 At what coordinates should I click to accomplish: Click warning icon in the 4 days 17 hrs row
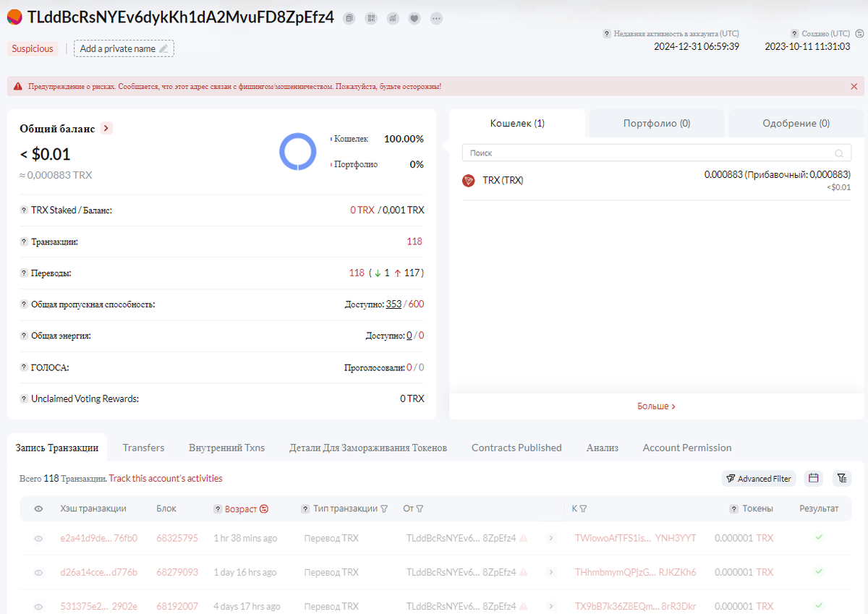click(x=524, y=607)
